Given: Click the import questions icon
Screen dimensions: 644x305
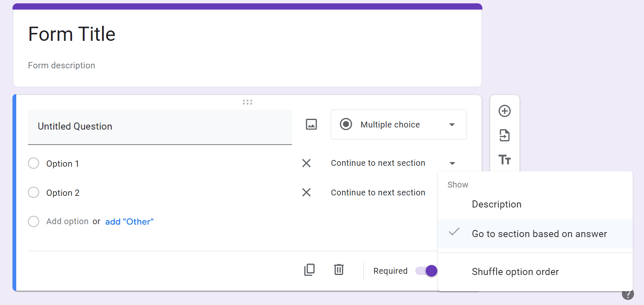Looking at the screenshot, I should (504, 135).
